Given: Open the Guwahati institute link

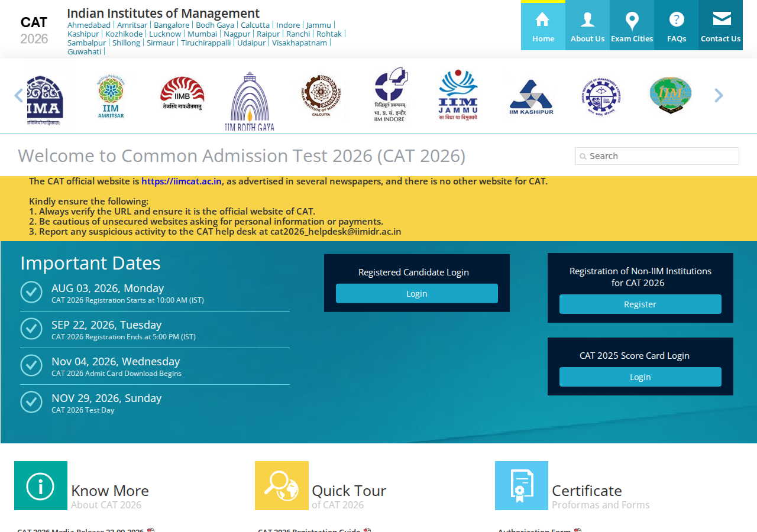Looking at the screenshot, I should [x=85, y=51].
